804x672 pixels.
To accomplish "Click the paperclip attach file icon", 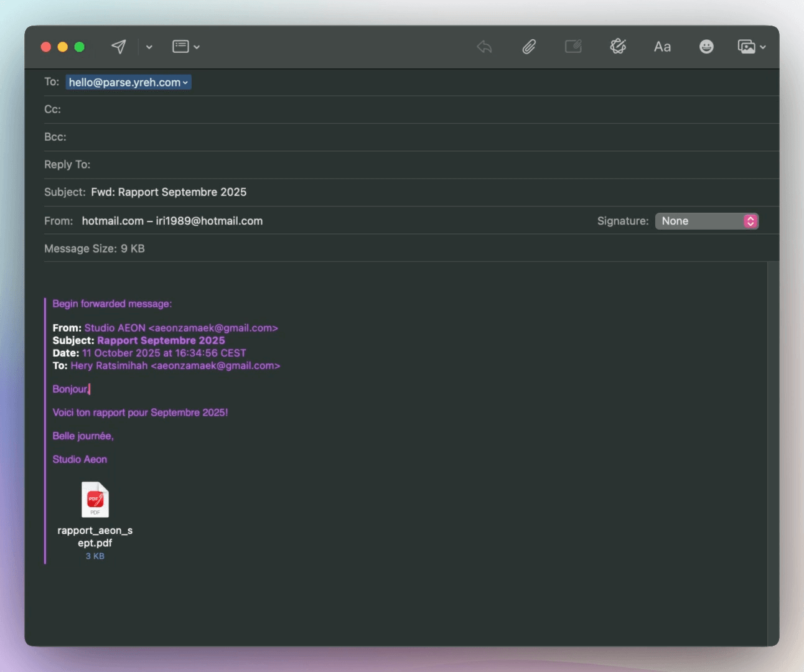I will pyautogui.click(x=529, y=47).
